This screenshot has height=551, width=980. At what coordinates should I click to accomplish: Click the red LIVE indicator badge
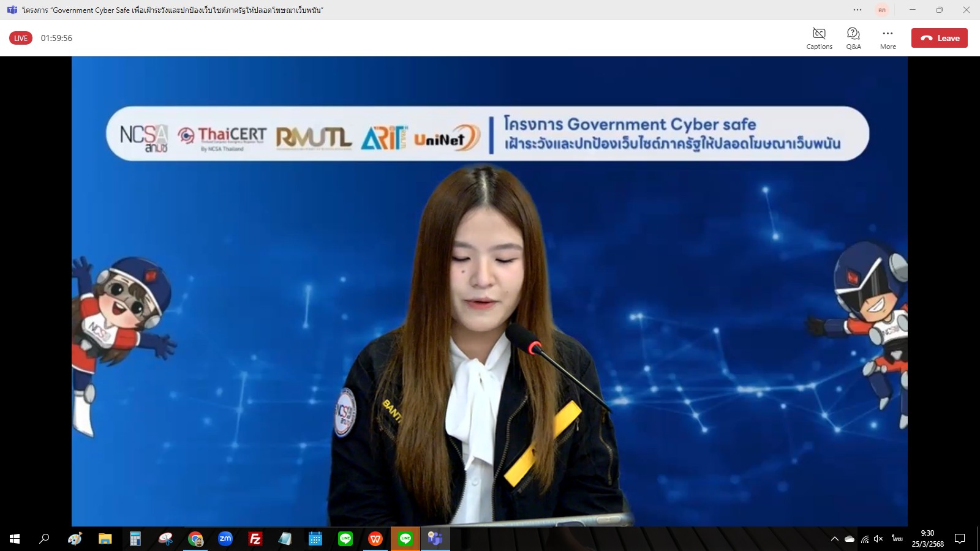21,38
